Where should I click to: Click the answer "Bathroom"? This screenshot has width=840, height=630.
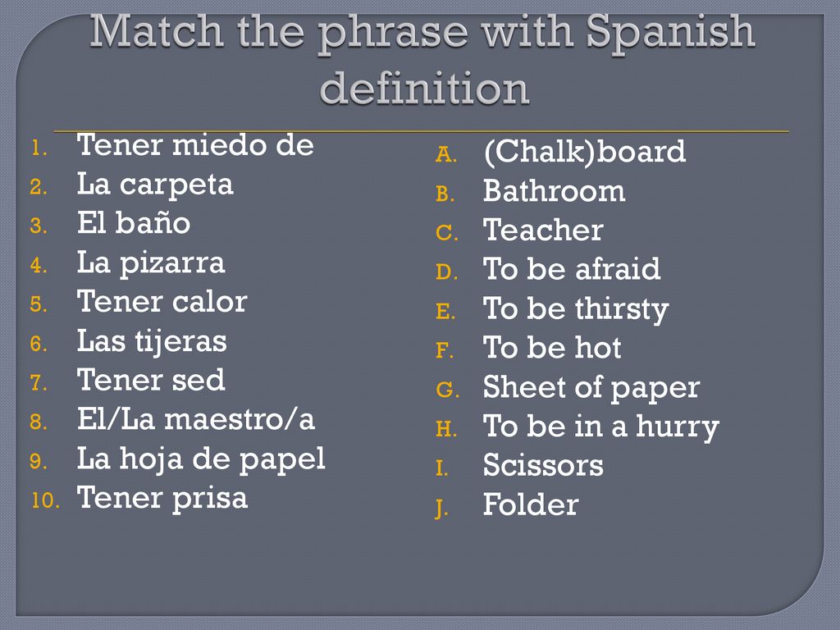[555, 191]
